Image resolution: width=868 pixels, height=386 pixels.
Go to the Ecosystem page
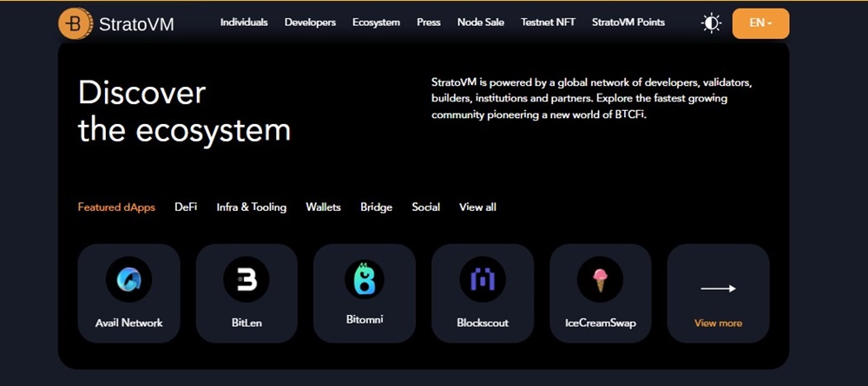376,23
